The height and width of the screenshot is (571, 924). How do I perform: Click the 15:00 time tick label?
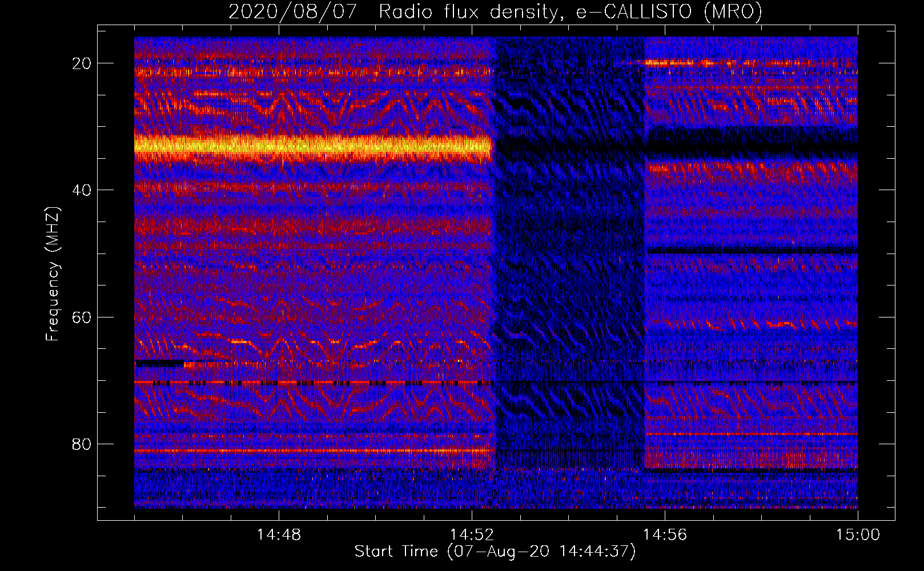point(858,535)
